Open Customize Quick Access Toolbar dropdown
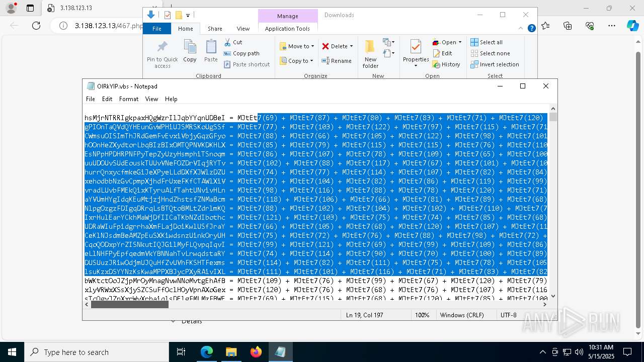The height and width of the screenshot is (362, 644). click(188, 16)
